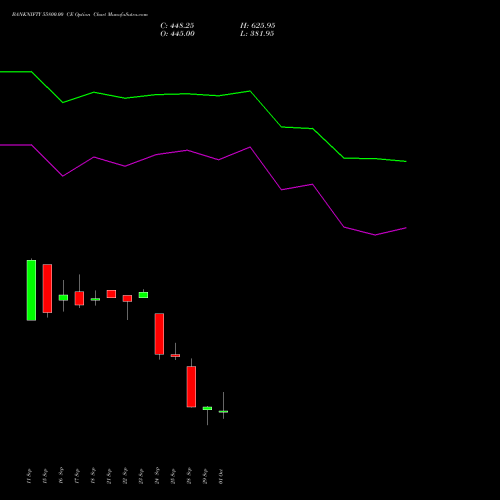Click the 15 Sep date label
This screenshot has height=500, width=500.
point(45,476)
